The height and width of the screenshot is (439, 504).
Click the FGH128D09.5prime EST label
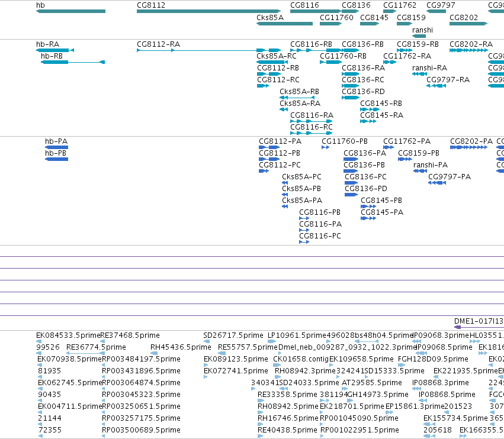[x=434, y=359]
